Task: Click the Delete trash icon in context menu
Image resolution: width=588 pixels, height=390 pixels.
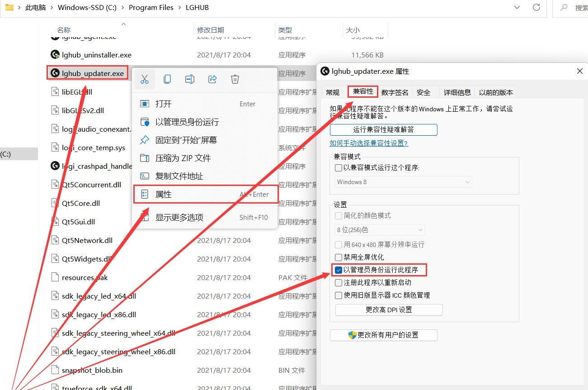Action: pyautogui.click(x=235, y=79)
